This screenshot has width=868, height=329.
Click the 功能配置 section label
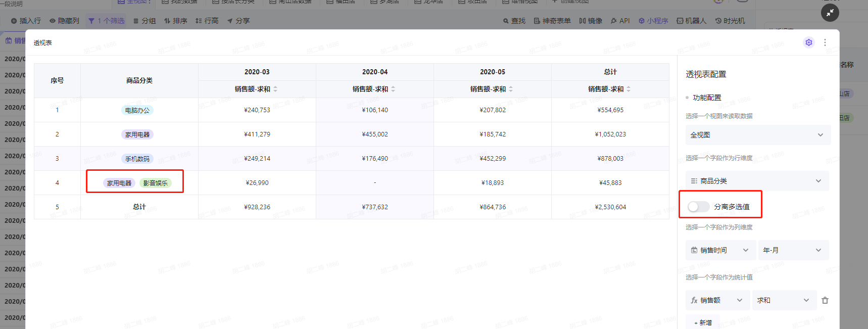coord(707,98)
